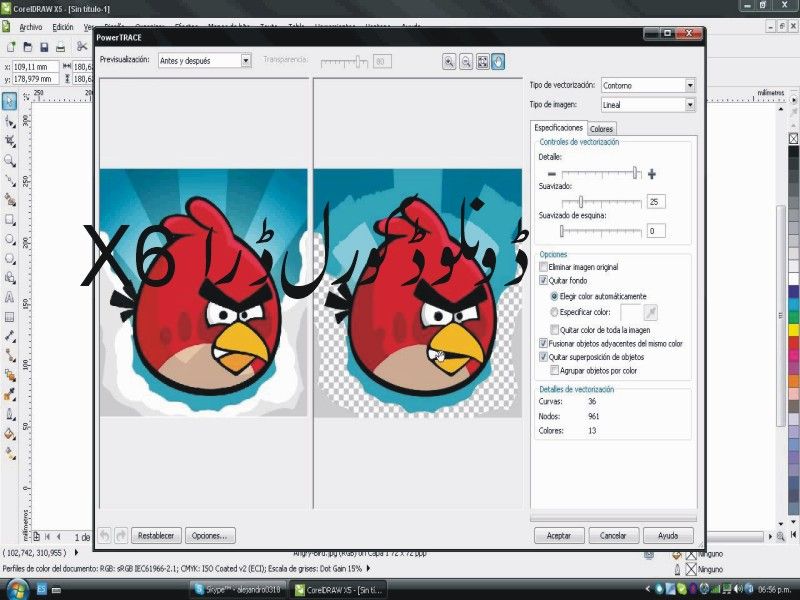
Task: Select the Smart fill tool in toolbox
Action: coord(10,199)
